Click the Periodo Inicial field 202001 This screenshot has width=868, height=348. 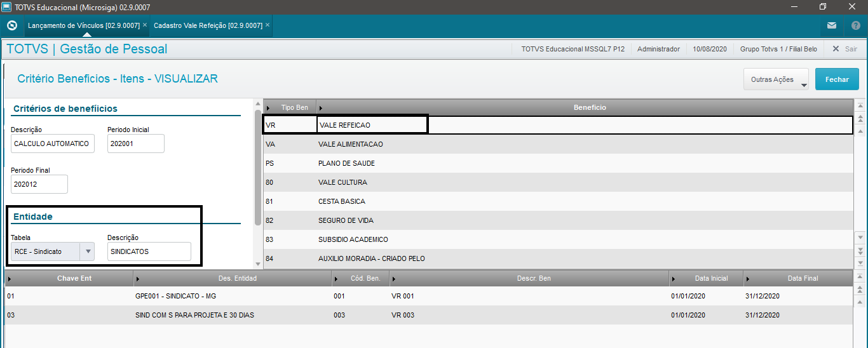[136, 144]
